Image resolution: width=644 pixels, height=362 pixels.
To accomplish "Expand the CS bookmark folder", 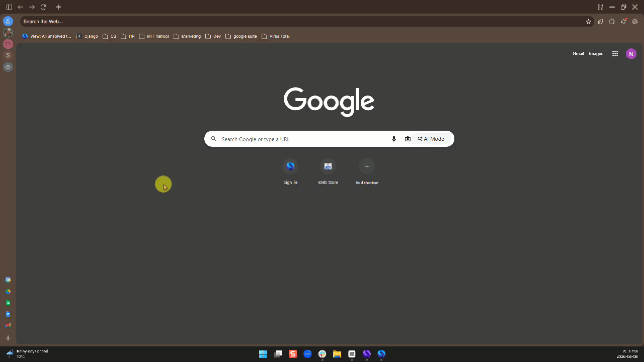I will [110, 36].
